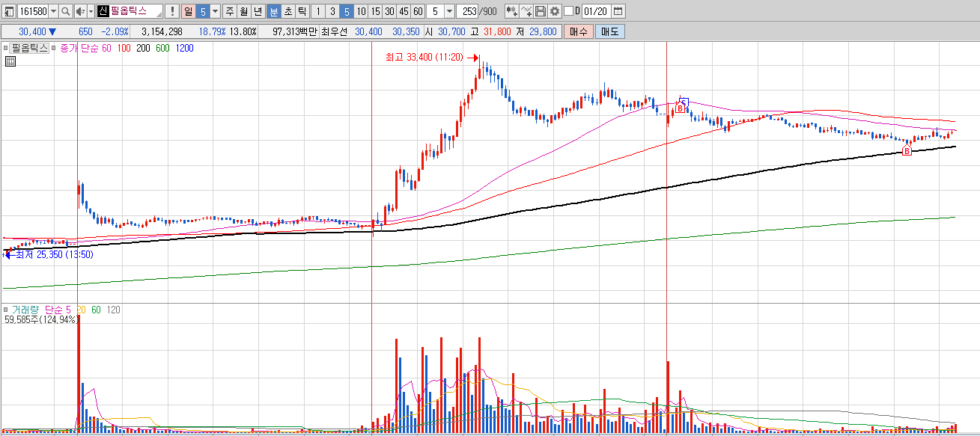980x436 pixels.
Task: Expand the speaker options dropdown arrow
Action: pyautogui.click(x=91, y=11)
